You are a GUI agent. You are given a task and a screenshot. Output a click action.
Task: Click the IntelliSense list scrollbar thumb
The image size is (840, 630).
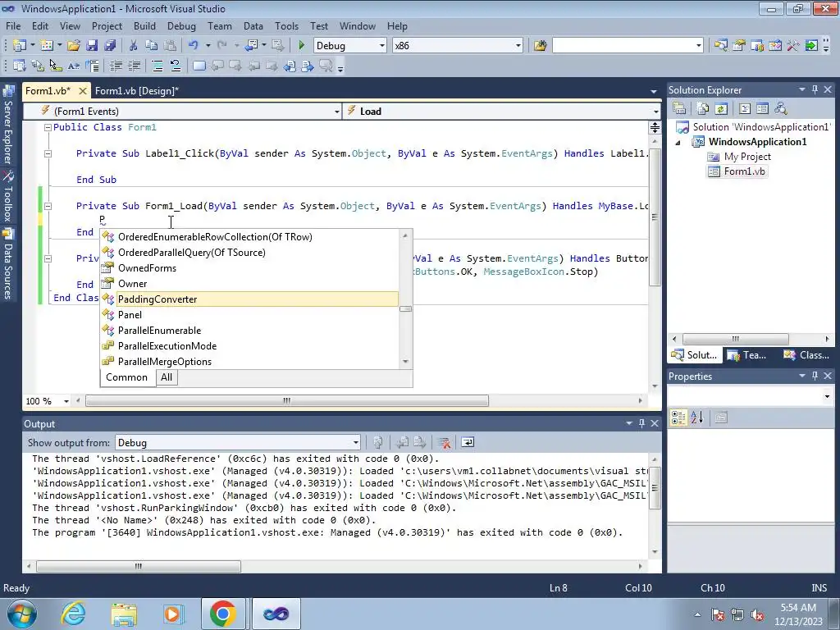click(x=405, y=309)
